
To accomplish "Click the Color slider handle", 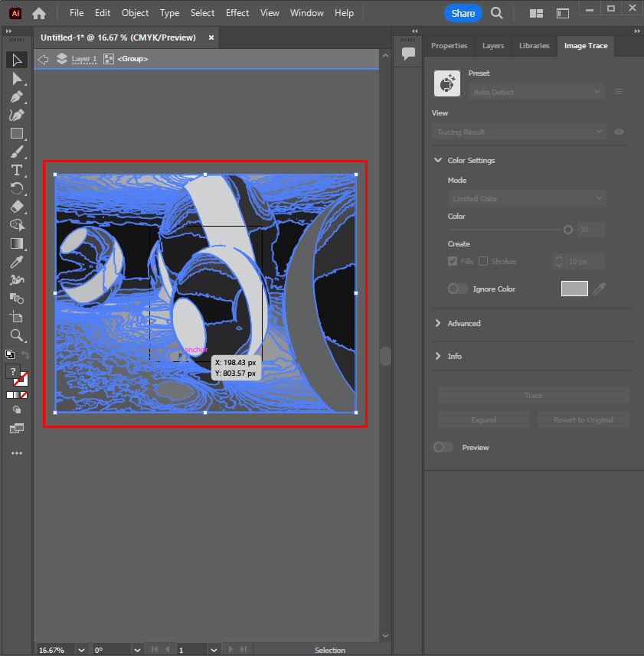I will point(568,230).
